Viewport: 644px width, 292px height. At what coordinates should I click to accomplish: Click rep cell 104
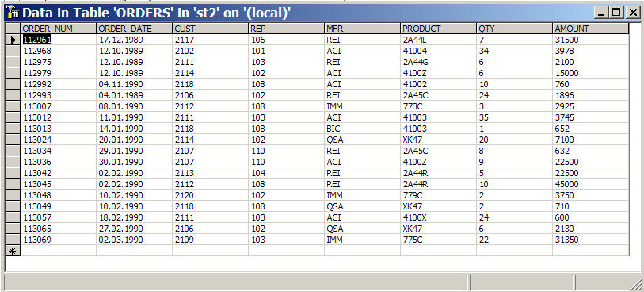[286, 173]
